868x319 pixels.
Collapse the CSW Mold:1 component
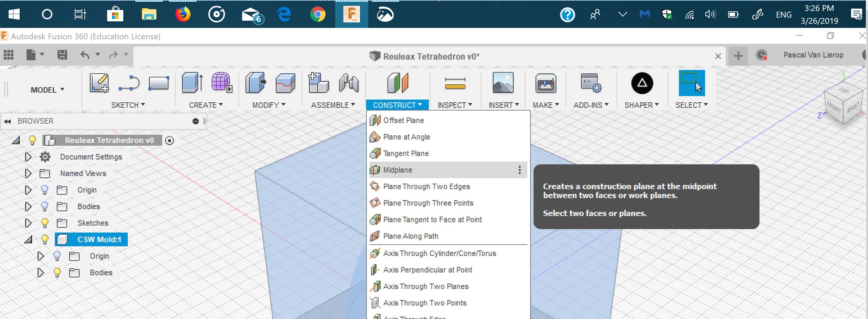(x=28, y=239)
